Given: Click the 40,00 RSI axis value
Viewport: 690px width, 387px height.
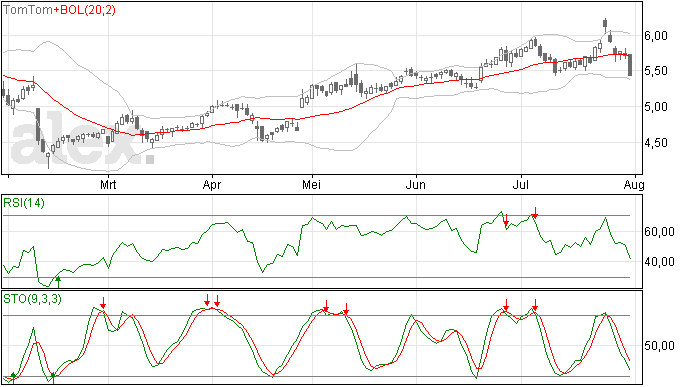Looking at the screenshot, I should click(659, 262).
